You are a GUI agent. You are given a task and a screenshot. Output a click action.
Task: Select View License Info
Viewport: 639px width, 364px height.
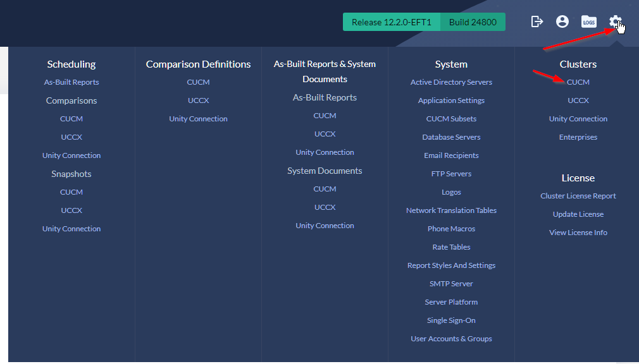(578, 232)
